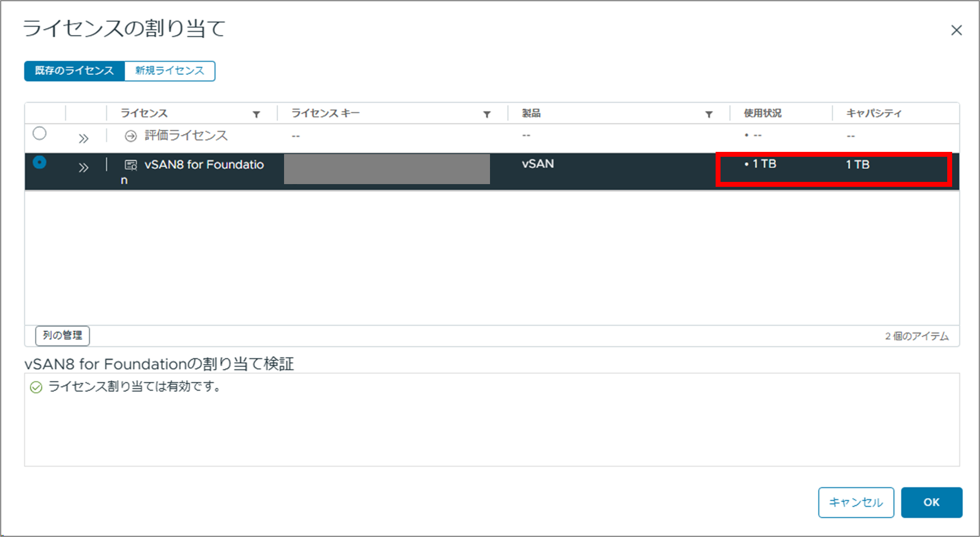Click the vSAN8 for Foundationの割り当て検証 heading
This screenshot has height=537, width=980.
[159, 364]
